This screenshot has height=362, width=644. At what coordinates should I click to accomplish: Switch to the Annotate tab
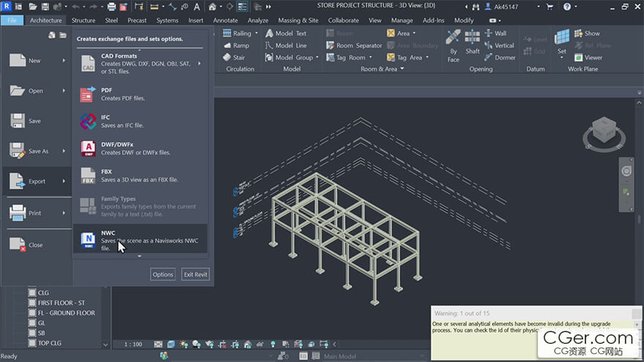225,20
